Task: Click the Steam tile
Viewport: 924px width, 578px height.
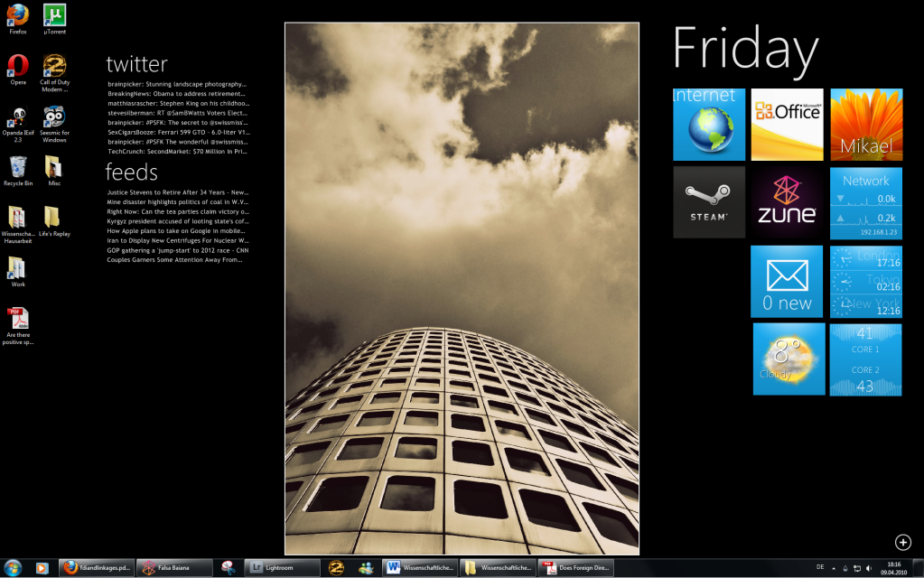Action: (x=709, y=202)
